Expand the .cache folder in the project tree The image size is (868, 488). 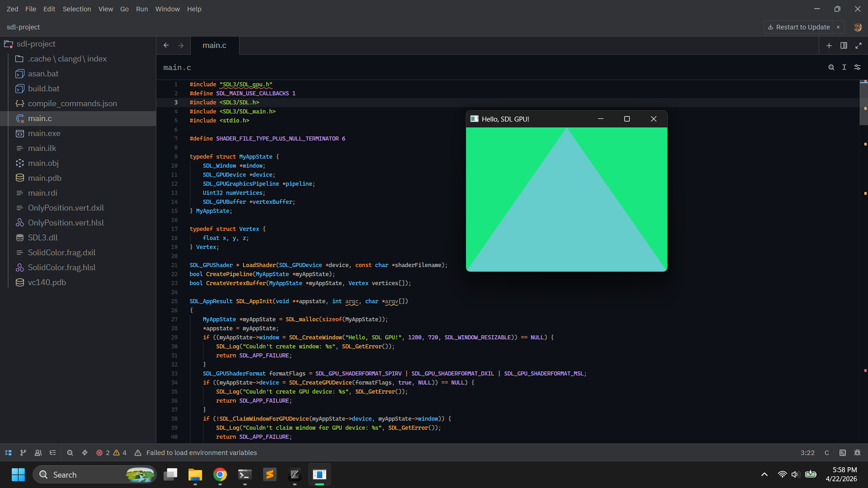pyautogui.click(x=67, y=59)
